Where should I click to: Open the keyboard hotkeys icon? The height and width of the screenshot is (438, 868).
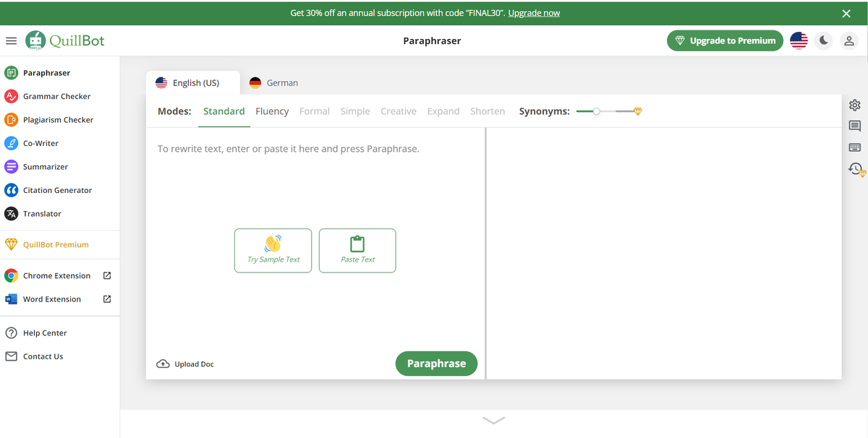click(x=854, y=147)
